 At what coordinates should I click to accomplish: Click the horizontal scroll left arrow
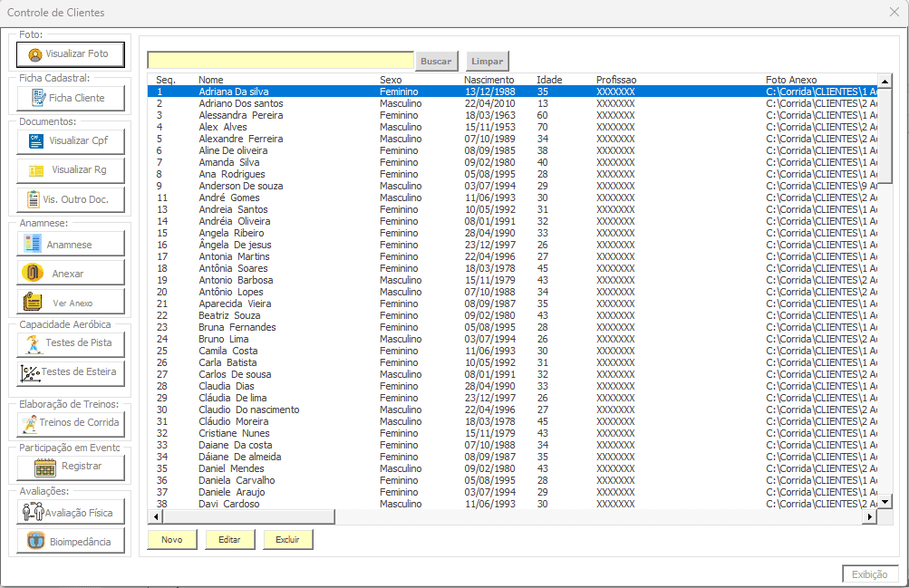click(x=155, y=516)
